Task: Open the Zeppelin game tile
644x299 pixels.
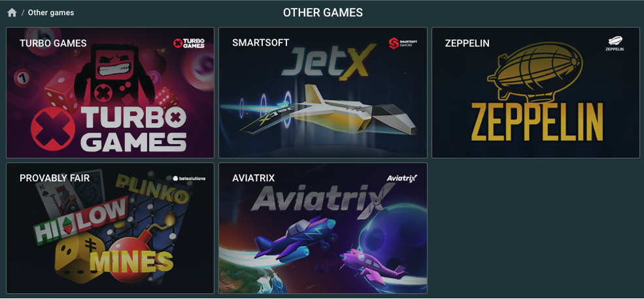Action: tap(535, 92)
